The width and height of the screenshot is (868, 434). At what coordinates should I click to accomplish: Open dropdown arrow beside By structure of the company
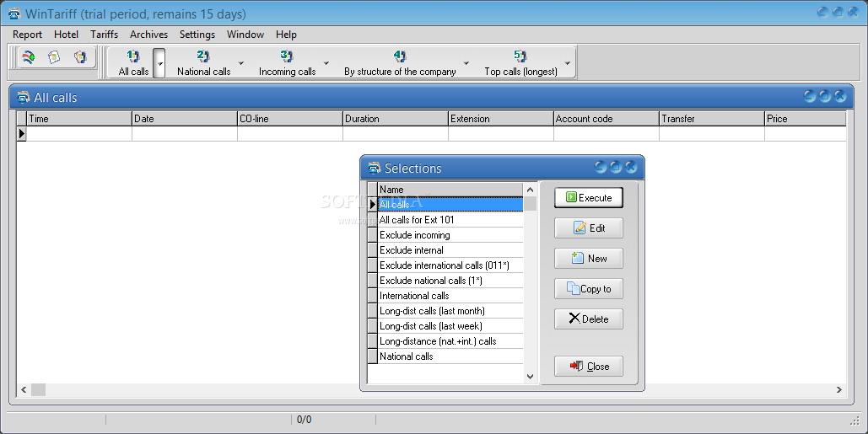[x=466, y=63]
